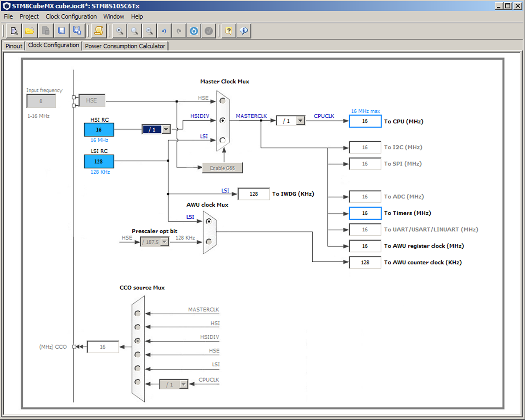Select HSI in the CCO source Mux
The image size is (525, 420).
[137, 327]
